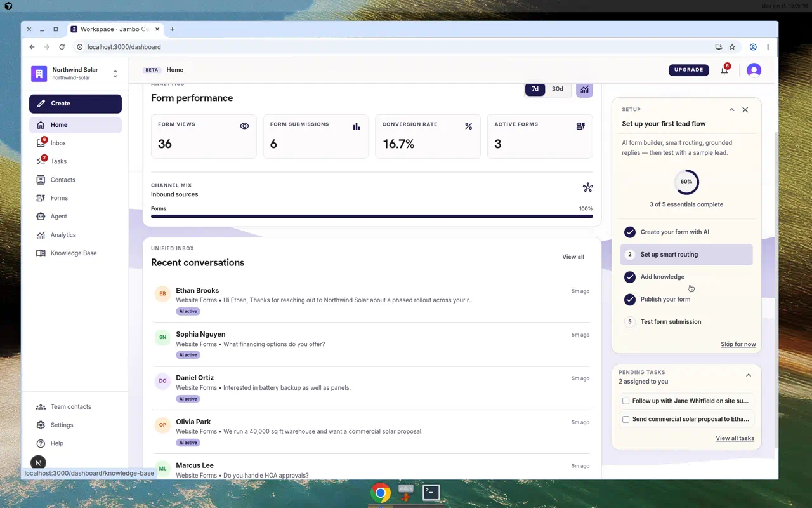812x508 pixels.
Task: Open Daniel Ortiz conversation
Action: coord(372,388)
